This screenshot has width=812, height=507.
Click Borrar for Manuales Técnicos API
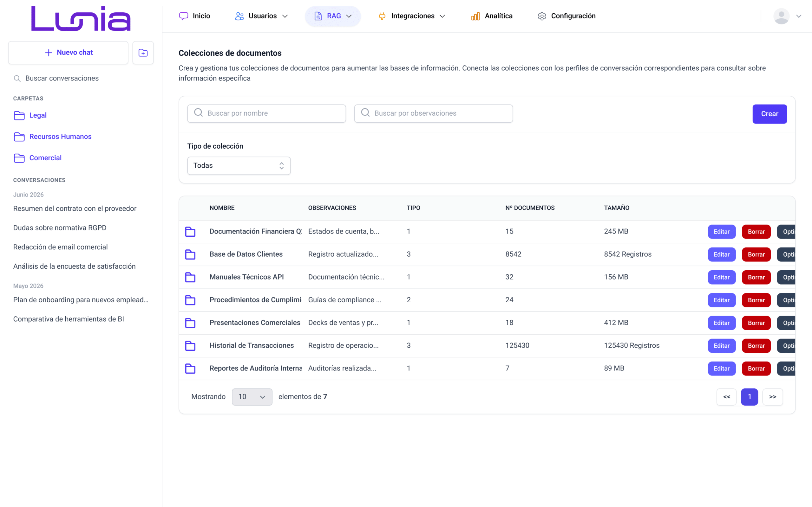pos(756,277)
